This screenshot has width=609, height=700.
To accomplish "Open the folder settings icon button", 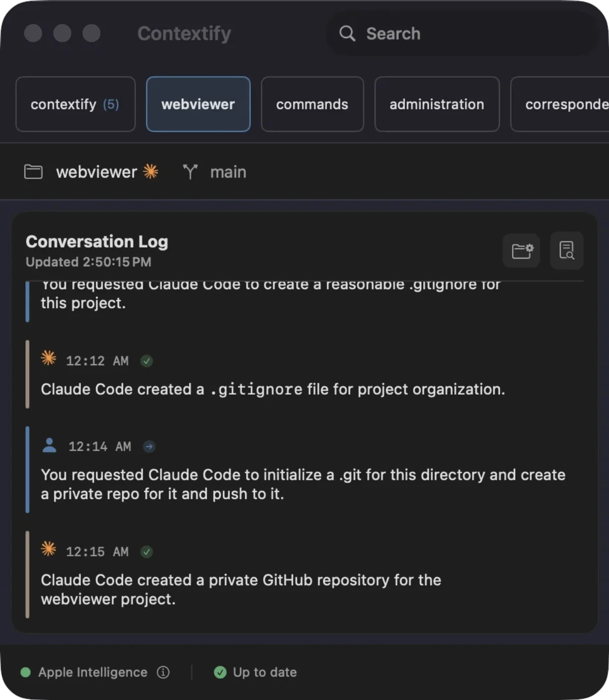I will (522, 250).
